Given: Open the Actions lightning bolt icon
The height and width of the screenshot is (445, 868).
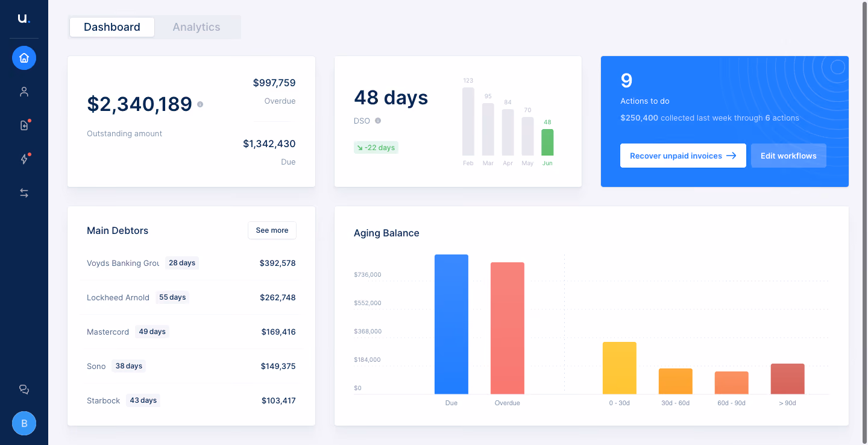Looking at the screenshot, I should [x=24, y=159].
